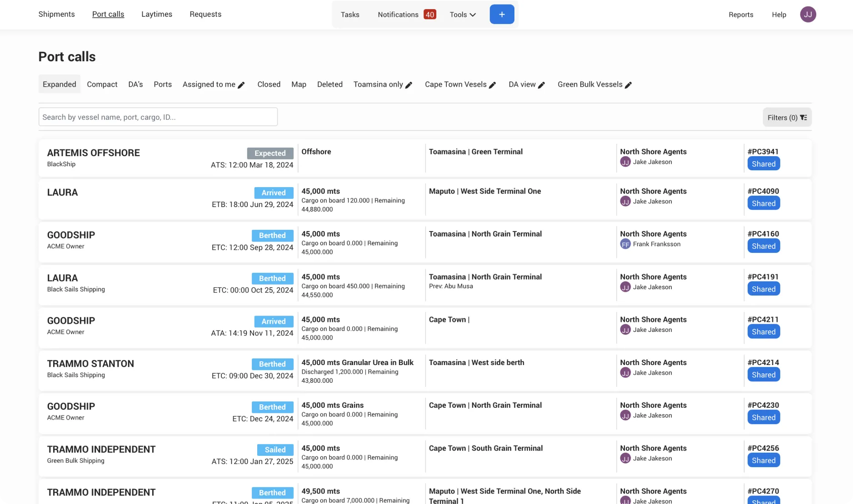Click Shared button for #PC4160

pos(763,246)
